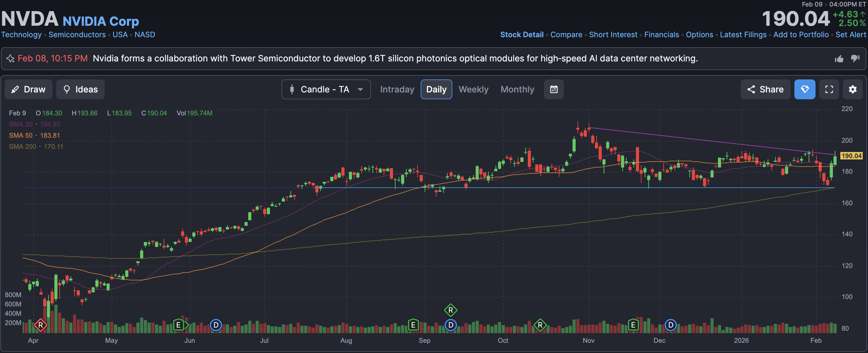
Task: Click the thumbs up icon on news
Action: (x=839, y=59)
